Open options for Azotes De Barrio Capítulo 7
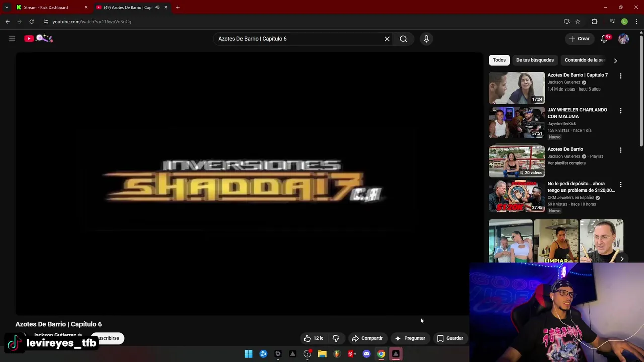This screenshot has width=644, height=362. [621, 76]
